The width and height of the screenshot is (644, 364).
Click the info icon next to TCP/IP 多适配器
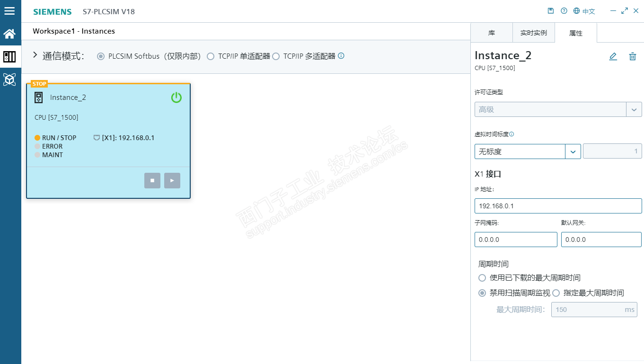341,56
